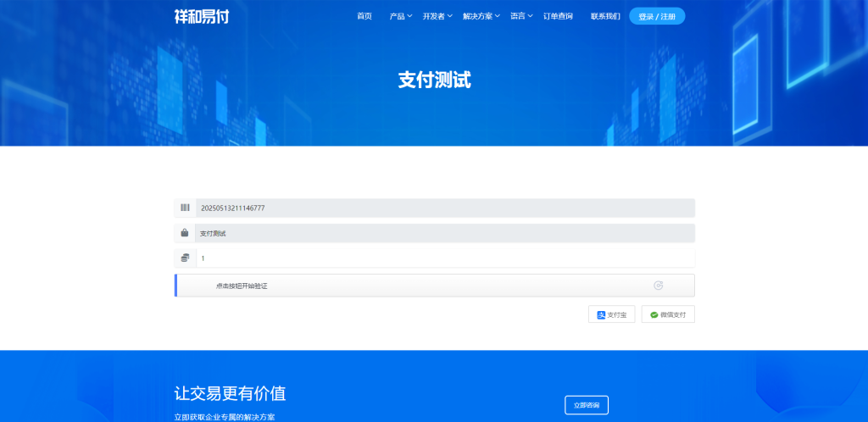Viewport: 868px width, 422px height.
Task: Click the 立即咨询 button
Action: (586, 405)
